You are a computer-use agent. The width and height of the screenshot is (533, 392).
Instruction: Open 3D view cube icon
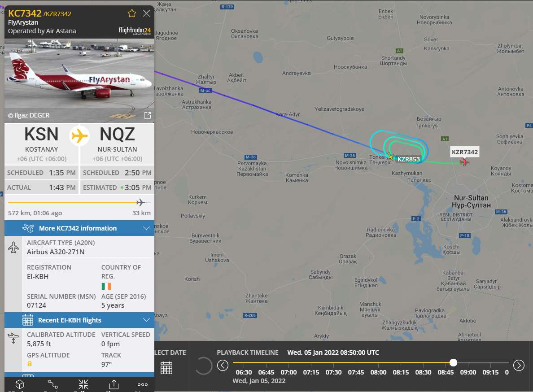20,384
